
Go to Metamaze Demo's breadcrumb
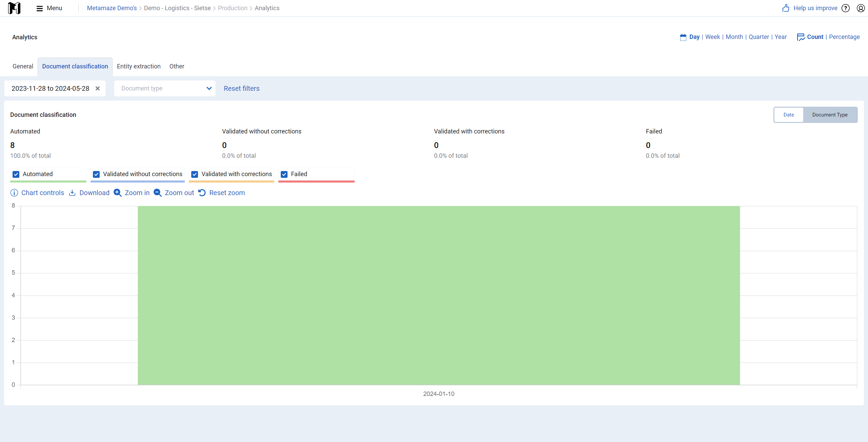112,8
